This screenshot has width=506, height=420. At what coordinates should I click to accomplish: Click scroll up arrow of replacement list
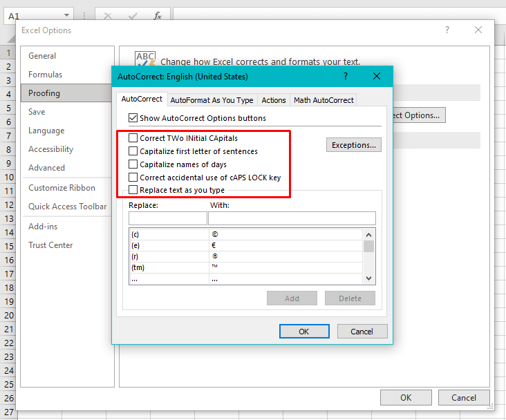(x=369, y=234)
